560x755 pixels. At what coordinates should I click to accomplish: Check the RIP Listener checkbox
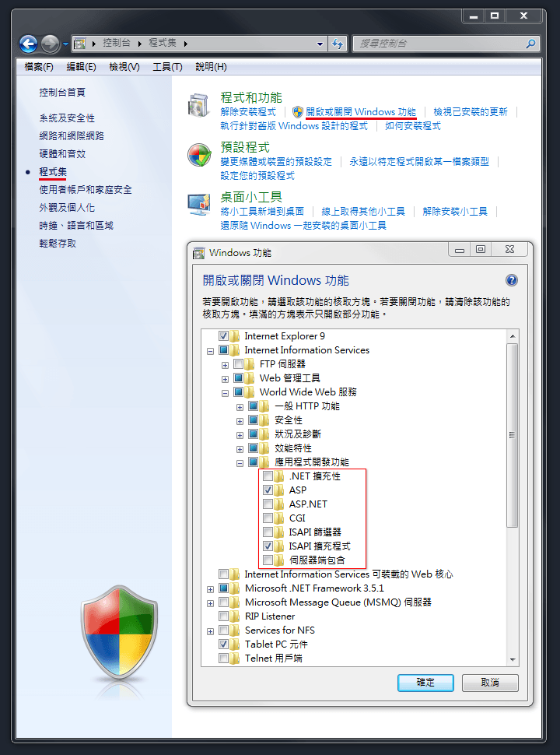pyautogui.click(x=223, y=616)
